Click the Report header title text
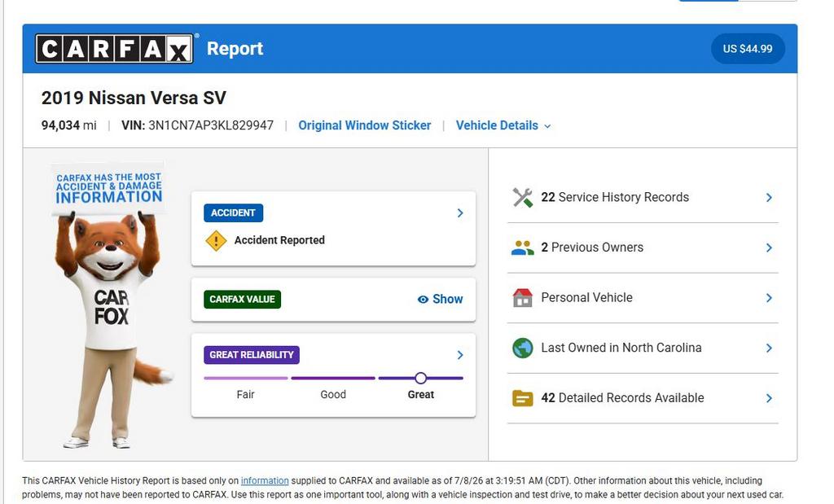The width and height of the screenshot is (834, 504). pyautogui.click(x=235, y=48)
